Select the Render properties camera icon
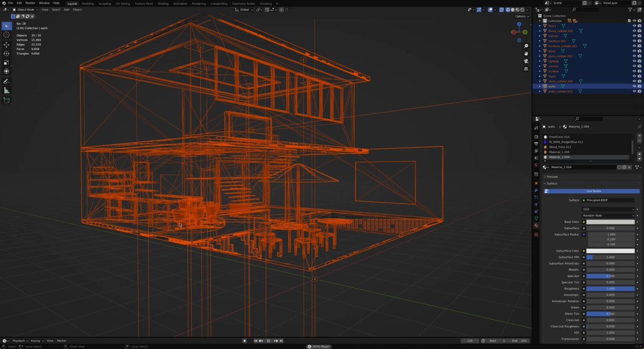This screenshot has height=349, width=644. pos(537,137)
